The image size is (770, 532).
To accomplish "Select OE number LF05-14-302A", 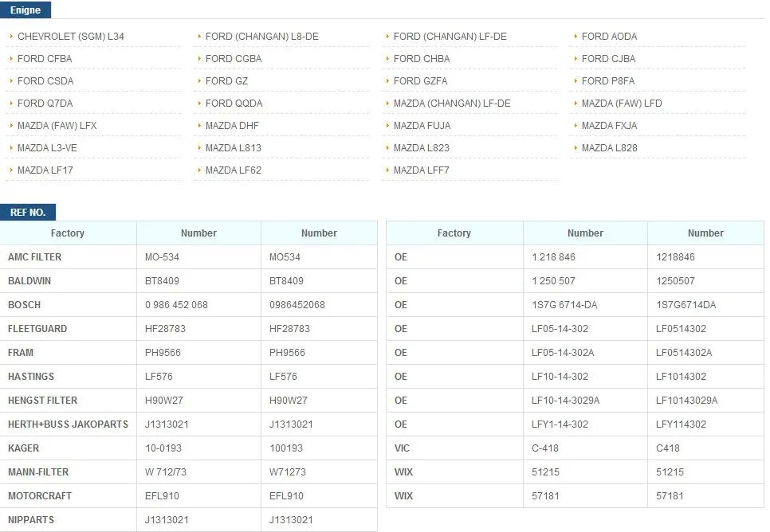I will [x=563, y=353].
